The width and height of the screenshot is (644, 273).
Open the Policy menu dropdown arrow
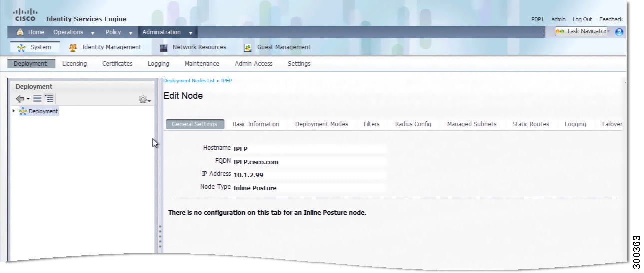click(130, 33)
